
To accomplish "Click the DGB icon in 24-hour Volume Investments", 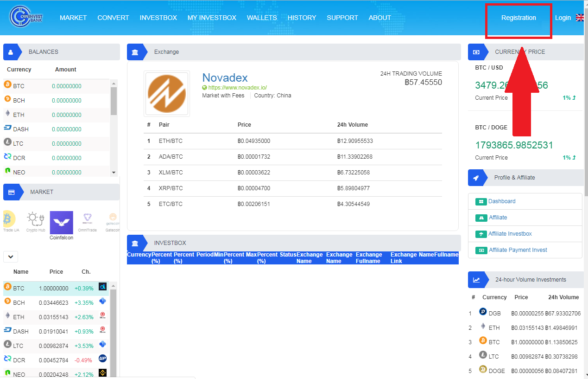I will coord(483,312).
